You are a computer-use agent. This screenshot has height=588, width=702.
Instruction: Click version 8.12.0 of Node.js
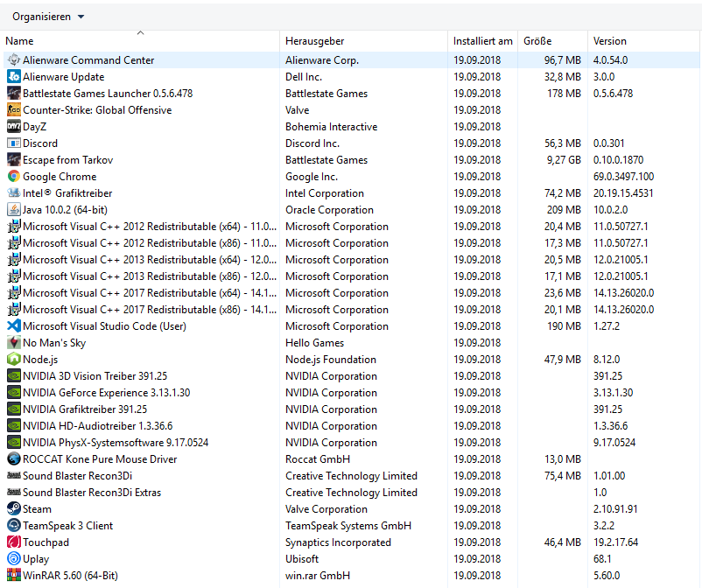pos(607,360)
